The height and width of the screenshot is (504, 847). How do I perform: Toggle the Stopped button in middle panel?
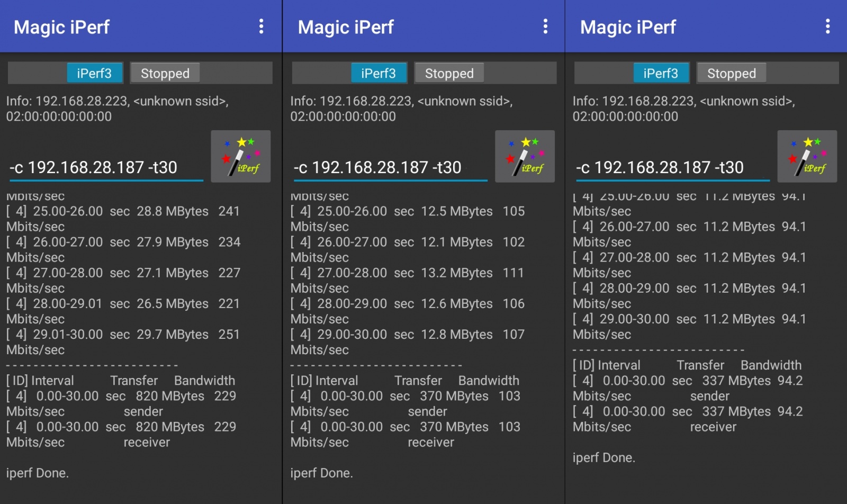pyautogui.click(x=449, y=73)
